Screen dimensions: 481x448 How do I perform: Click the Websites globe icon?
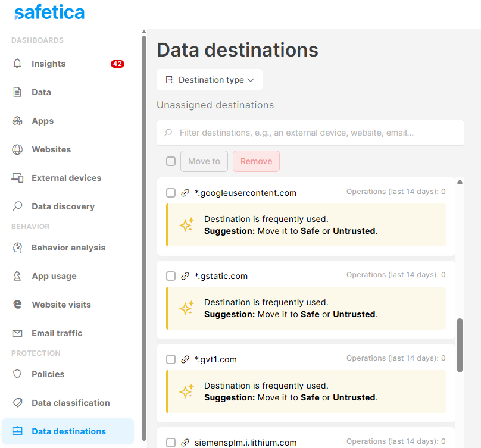17,149
